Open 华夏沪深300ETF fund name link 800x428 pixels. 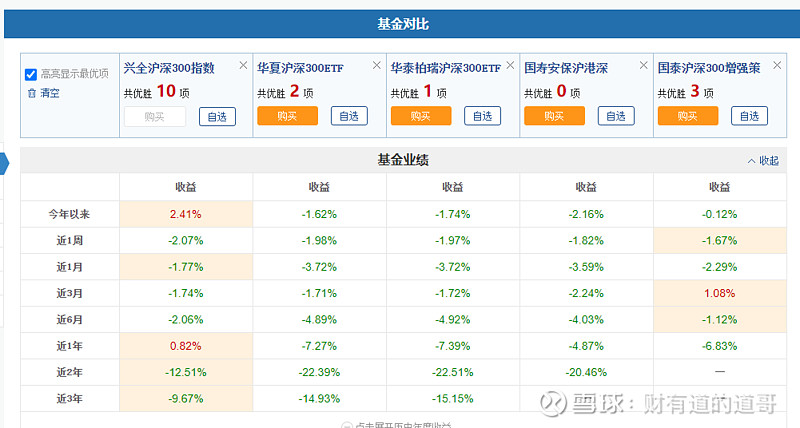pos(300,68)
